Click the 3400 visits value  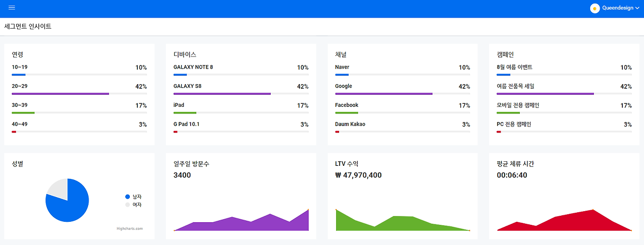point(182,175)
